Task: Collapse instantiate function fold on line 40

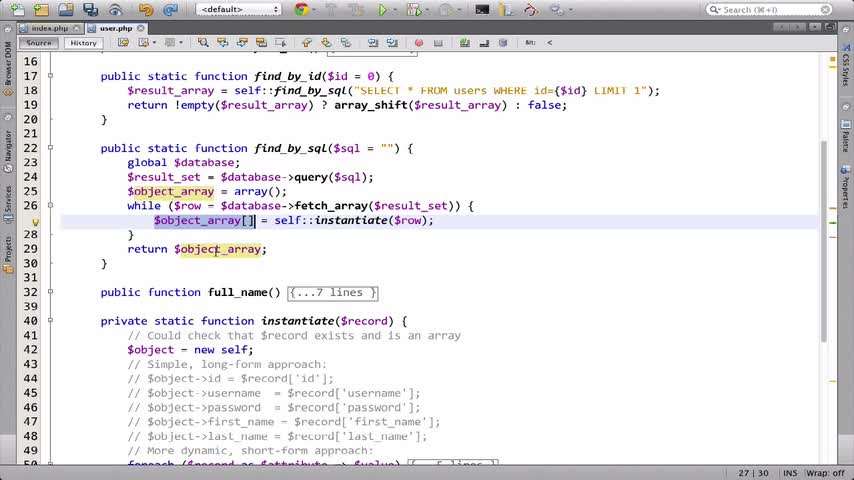Action: pos(50,320)
